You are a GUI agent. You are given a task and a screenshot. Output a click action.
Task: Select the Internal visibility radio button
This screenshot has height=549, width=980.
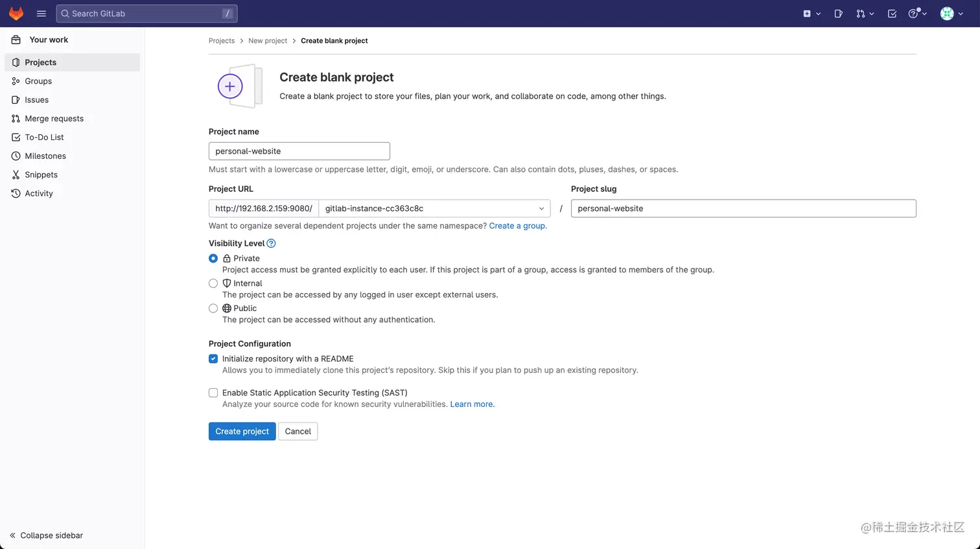click(x=213, y=283)
